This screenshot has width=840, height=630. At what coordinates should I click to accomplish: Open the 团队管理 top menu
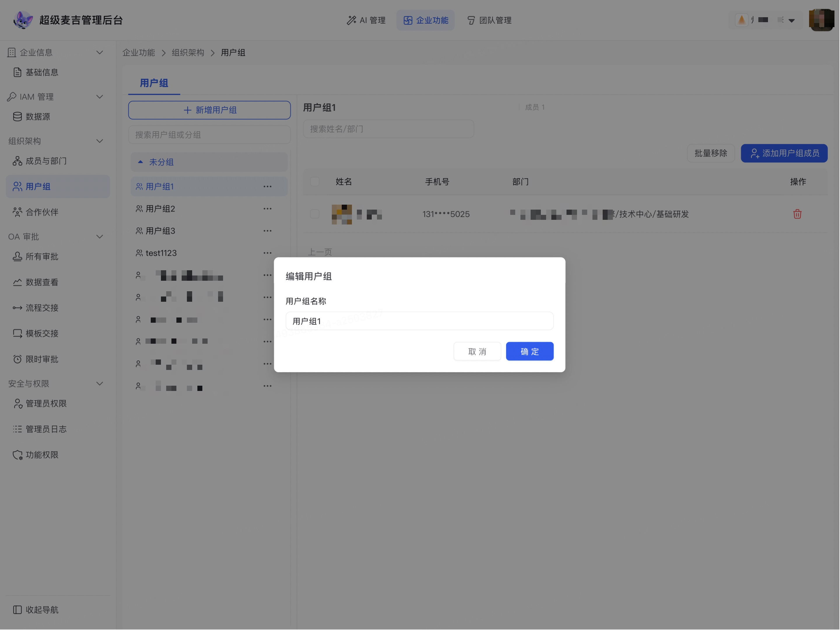point(489,20)
